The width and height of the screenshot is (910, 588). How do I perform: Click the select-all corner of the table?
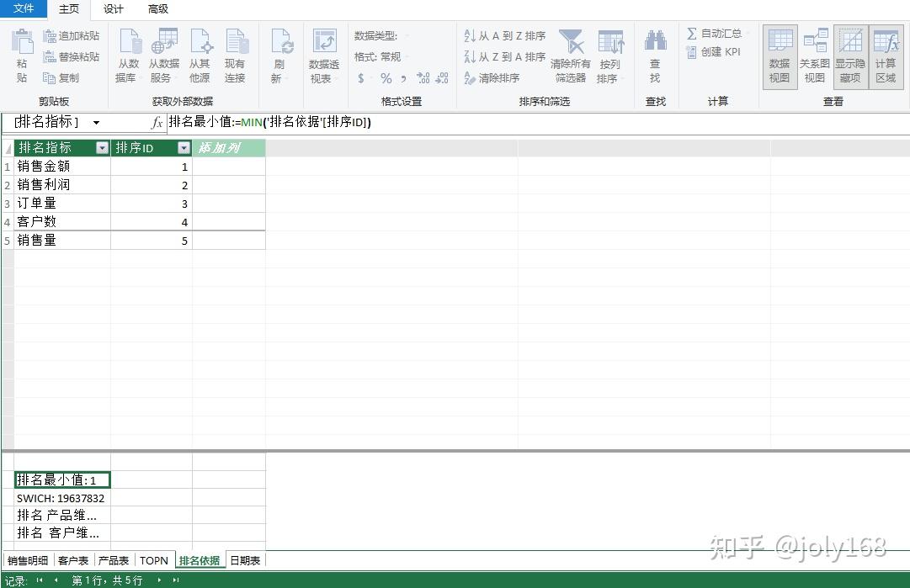pyautogui.click(x=8, y=148)
